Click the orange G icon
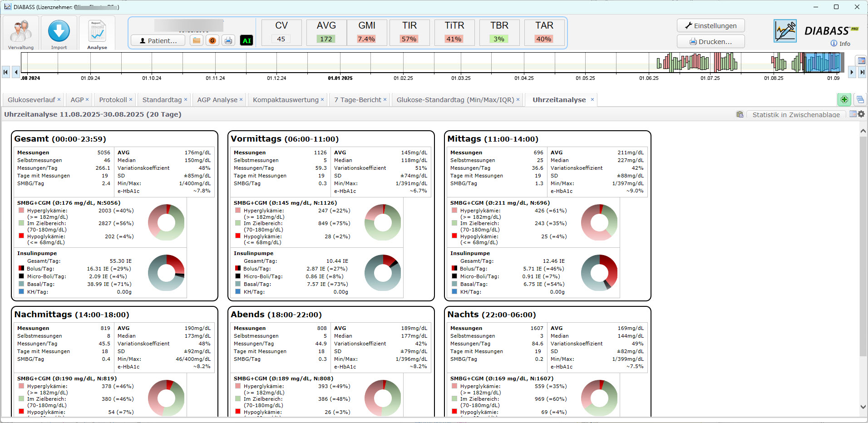 coord(212,40)
